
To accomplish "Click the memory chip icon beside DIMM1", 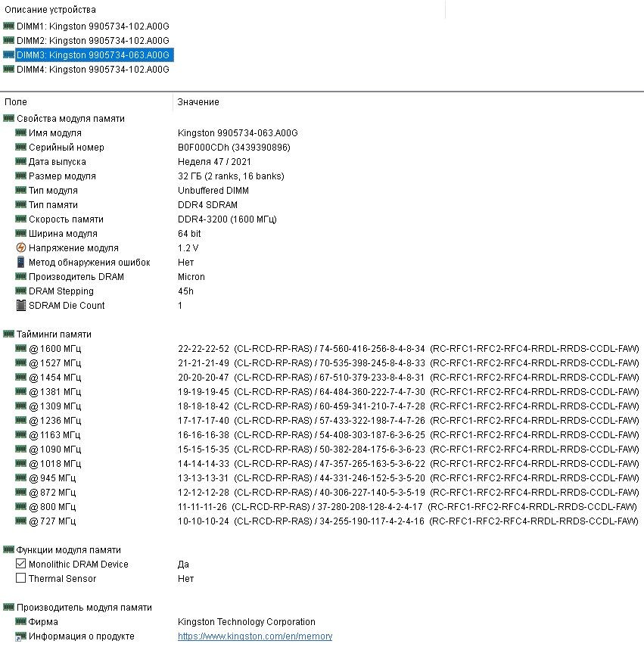I will point(8,26).
